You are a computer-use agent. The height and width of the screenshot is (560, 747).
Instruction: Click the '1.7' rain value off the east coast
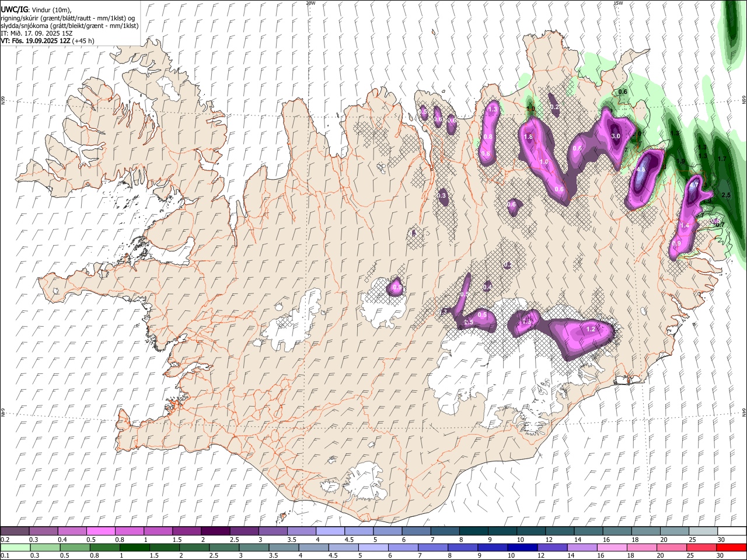(721, 159)
